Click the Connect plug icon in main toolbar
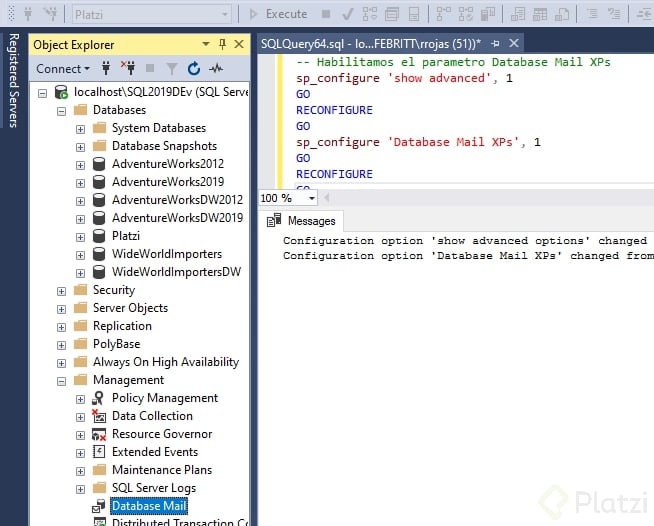This screenshot has width=654, height=526. click(x=28, y=14)
